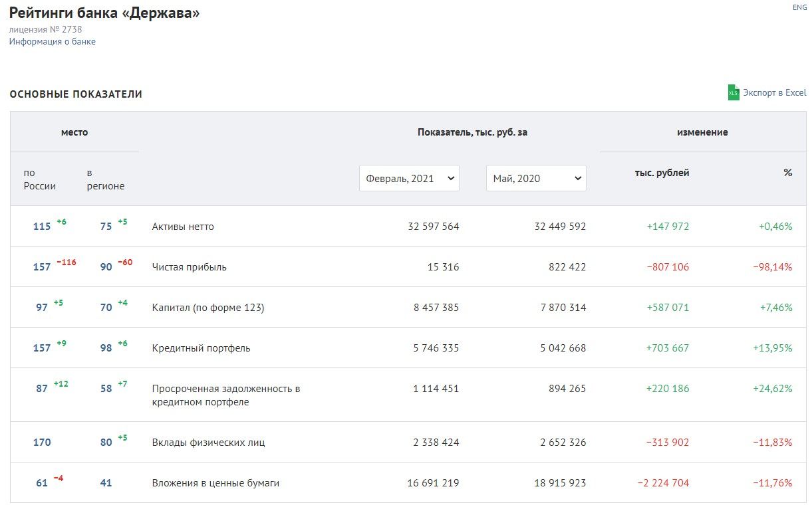
Task: Select the value 894 265
Action: (567, 389)
